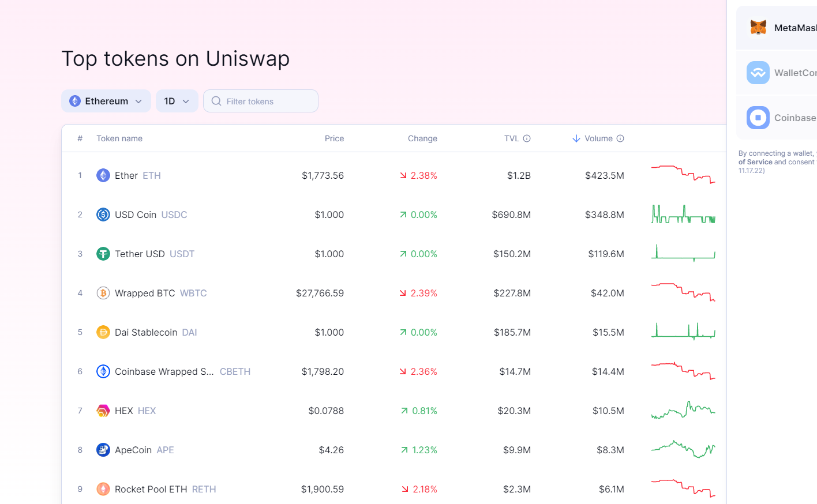Select the WalletConnect wallet option

click(x=777, y=73)
